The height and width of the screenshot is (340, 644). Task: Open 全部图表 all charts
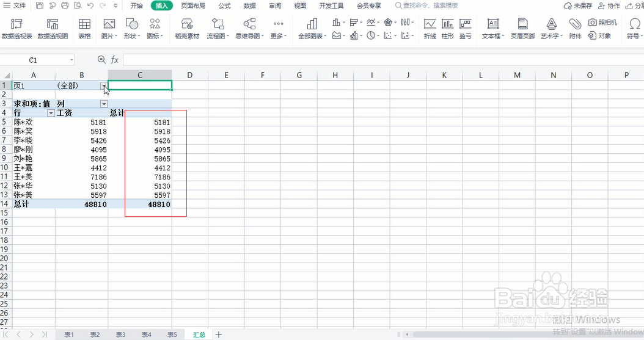[312, 28]
